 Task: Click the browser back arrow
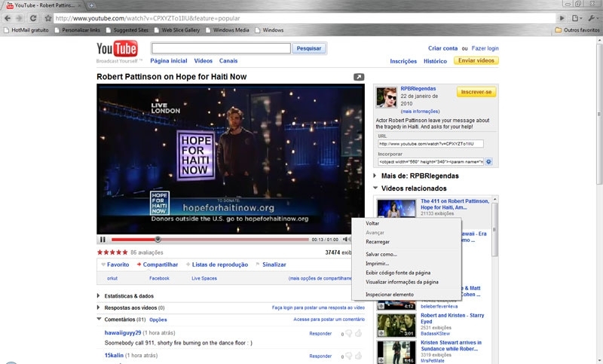coord(8,18)
